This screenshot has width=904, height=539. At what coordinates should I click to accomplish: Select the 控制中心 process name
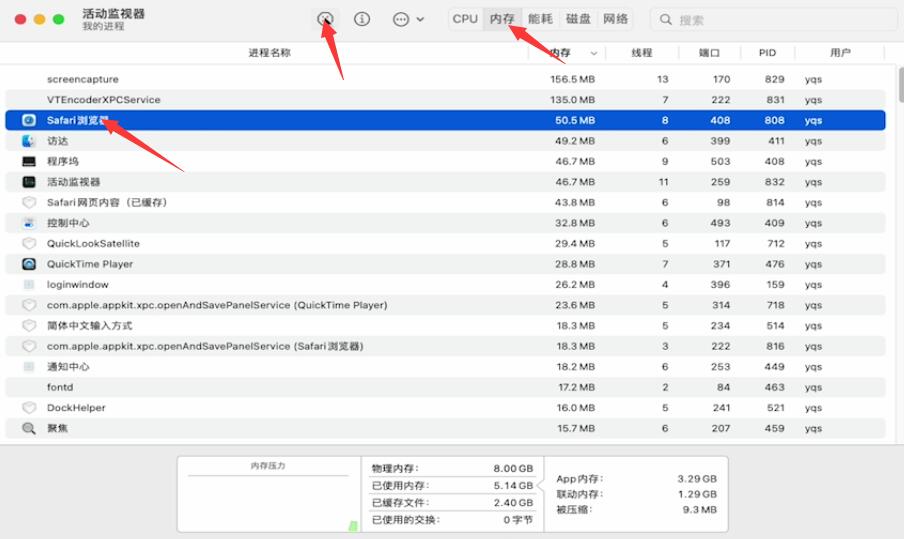click(x=68, y=223)
